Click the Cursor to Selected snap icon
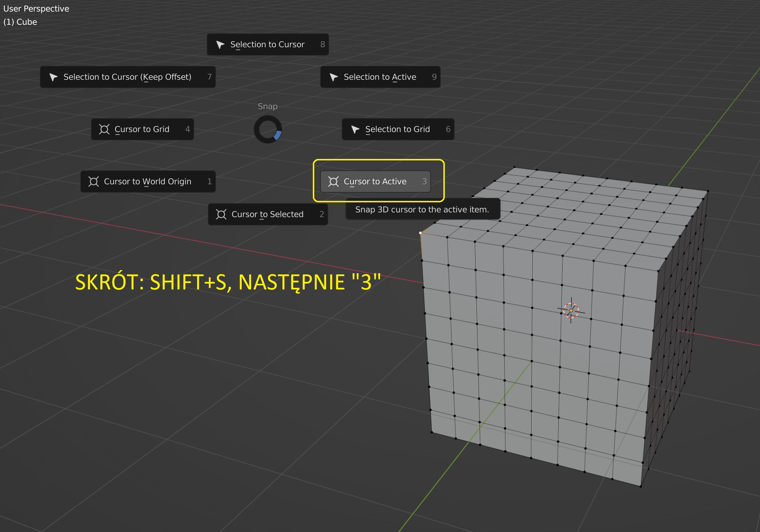This screenshot has height=532, width=760. [222, 214]
